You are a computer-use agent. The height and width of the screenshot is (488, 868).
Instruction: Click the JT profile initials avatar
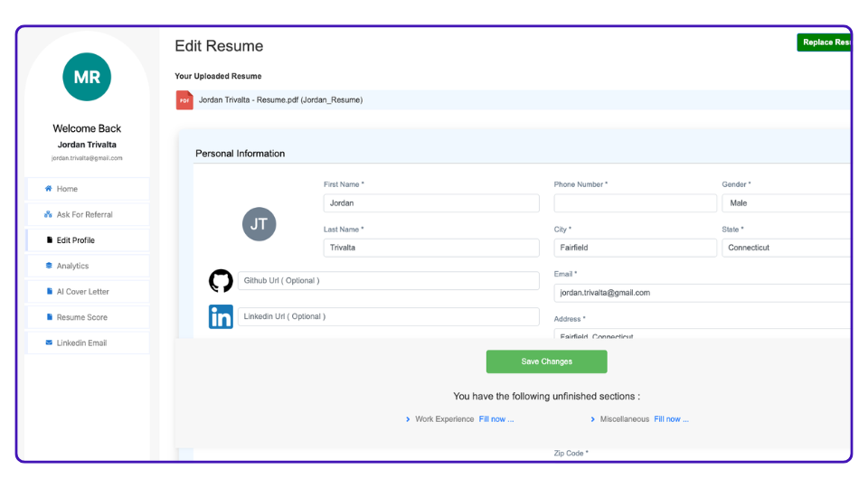coord(259,224)
